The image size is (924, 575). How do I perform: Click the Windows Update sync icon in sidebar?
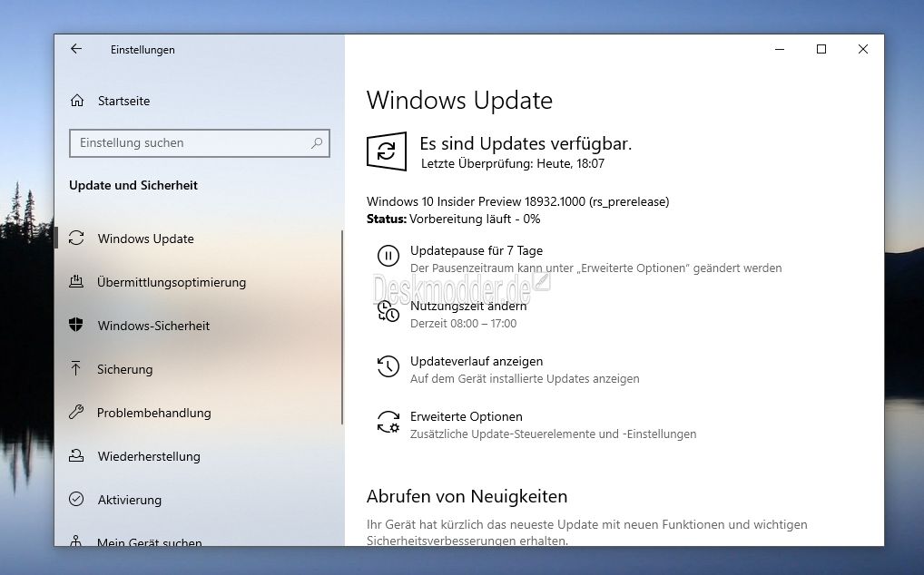[x=76, y=238]
